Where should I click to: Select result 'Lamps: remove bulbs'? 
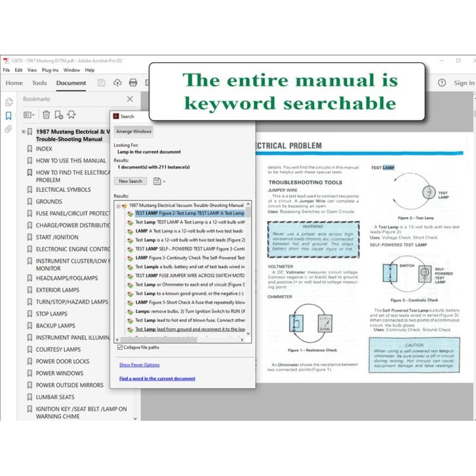(x=190, y=311)
